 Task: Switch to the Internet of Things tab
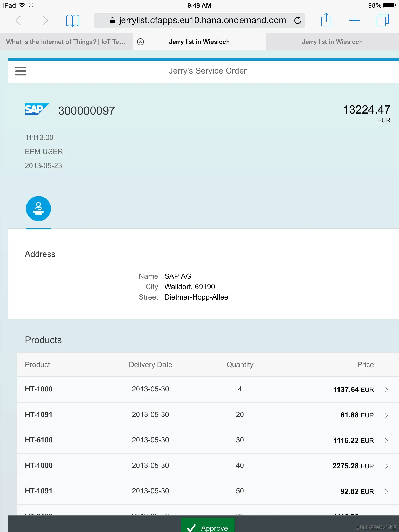pyautogui.click(x=66, y=42)
